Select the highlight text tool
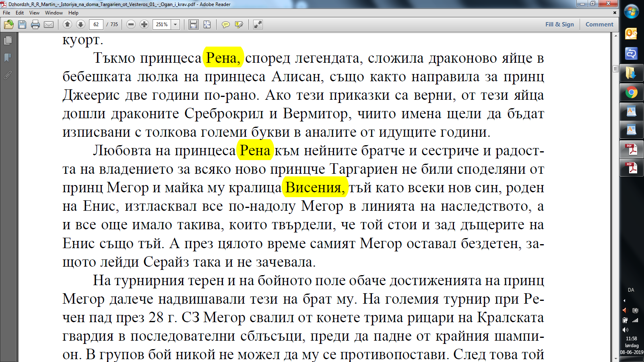644x362 pixels. pyautogui.click(x=239, y=25)
